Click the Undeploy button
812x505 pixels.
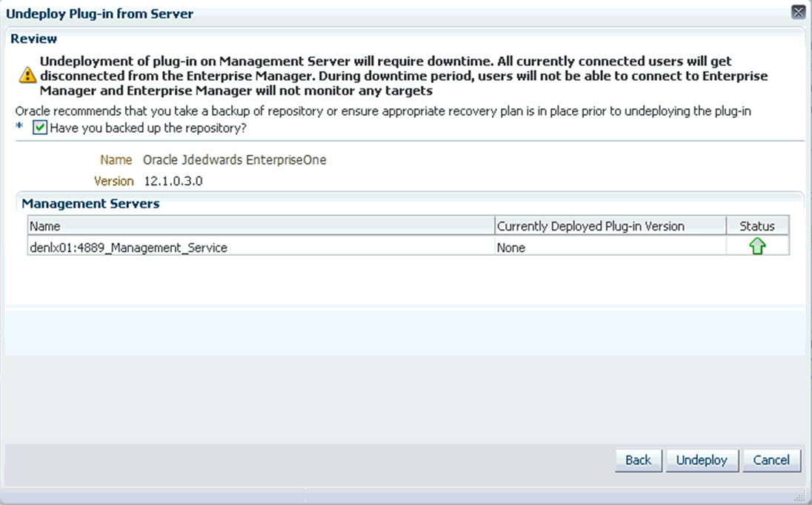pos(702,461)
